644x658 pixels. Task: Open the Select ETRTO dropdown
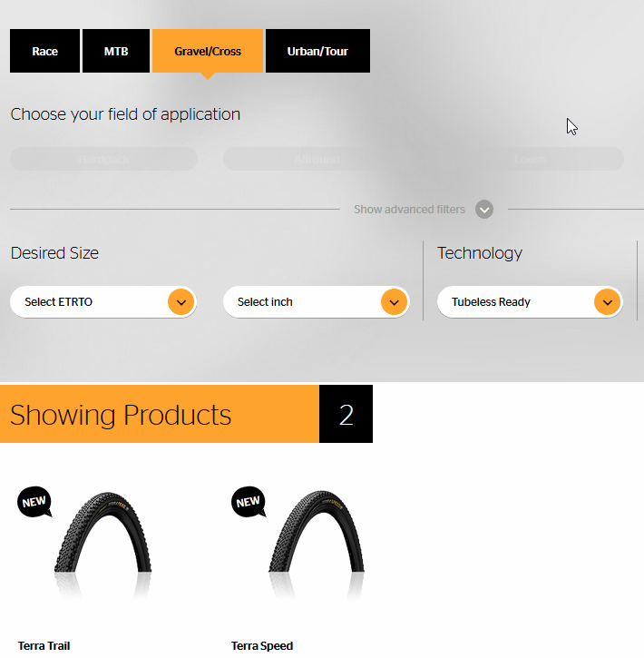103,302
